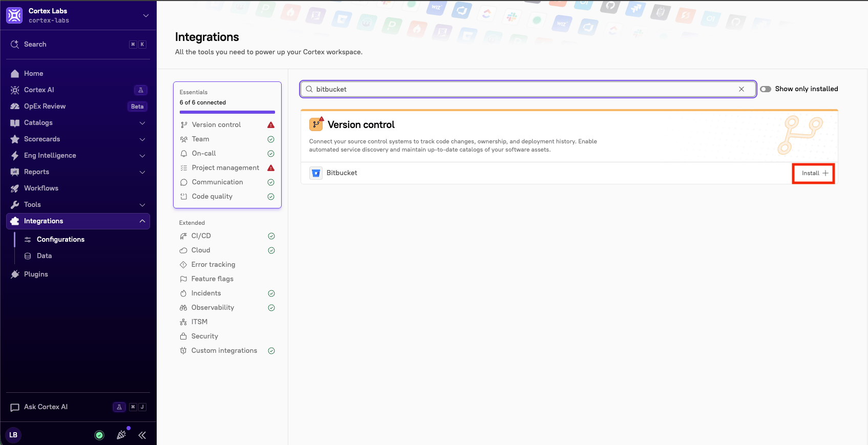The width and height of the screenshot is (868, 445).
Task: Toggle Show only installed switch
Action: pyautogui.click(x=766, y=89)
